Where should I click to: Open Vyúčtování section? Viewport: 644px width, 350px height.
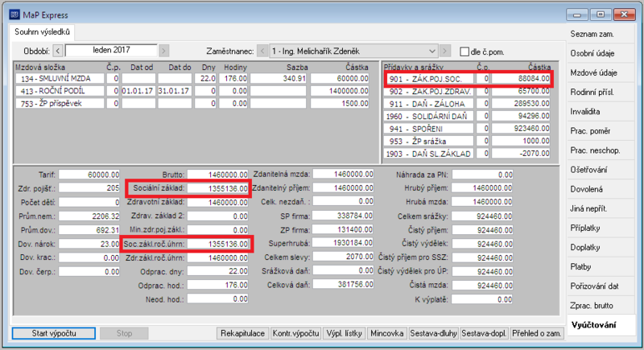601,325
